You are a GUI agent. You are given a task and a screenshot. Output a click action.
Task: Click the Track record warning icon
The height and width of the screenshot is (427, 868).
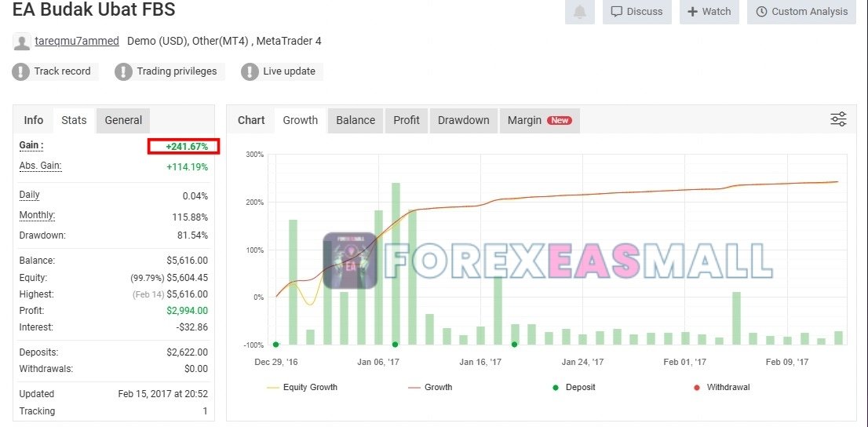coord(20,71)
